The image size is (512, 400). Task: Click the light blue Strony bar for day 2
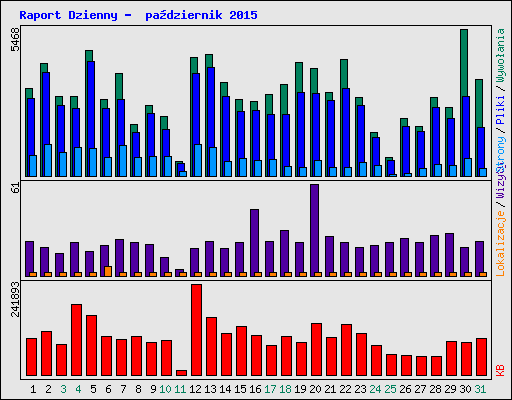[x=48, y=160]
